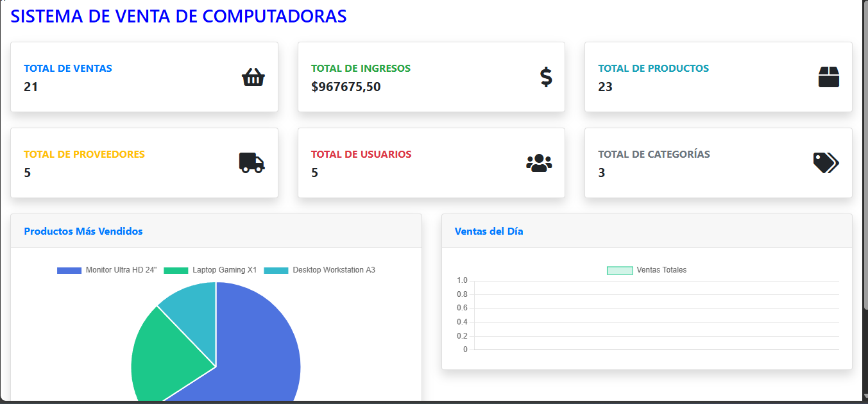This screenshot has width=868, height=404.
Task: Toggle the Ventas Totales legend entry
Action: [647, 270]
